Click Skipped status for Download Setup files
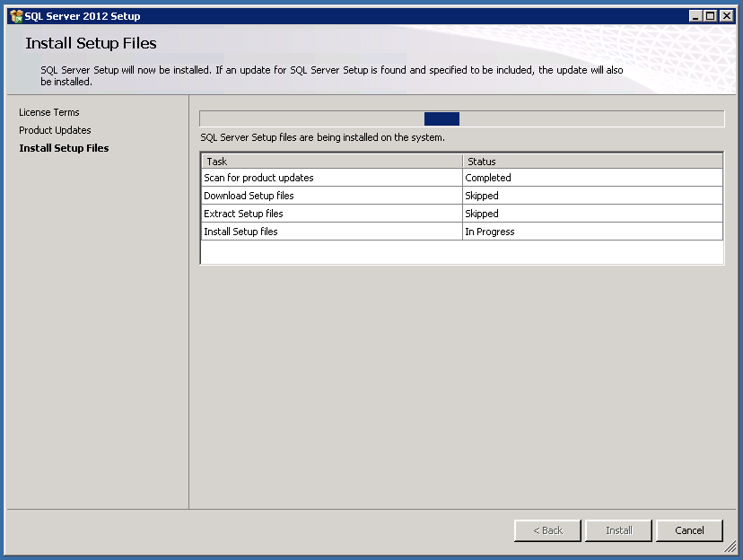 click(593, 196)
